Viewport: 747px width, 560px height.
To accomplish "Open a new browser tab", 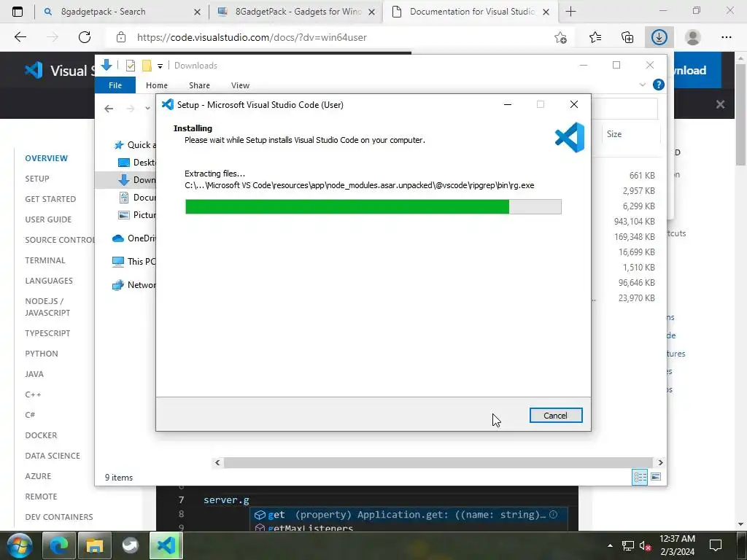I will point(570,12).
